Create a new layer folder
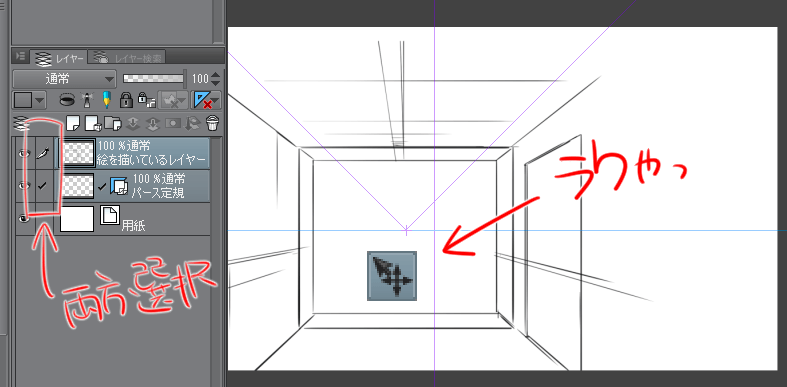 (112, 122)
